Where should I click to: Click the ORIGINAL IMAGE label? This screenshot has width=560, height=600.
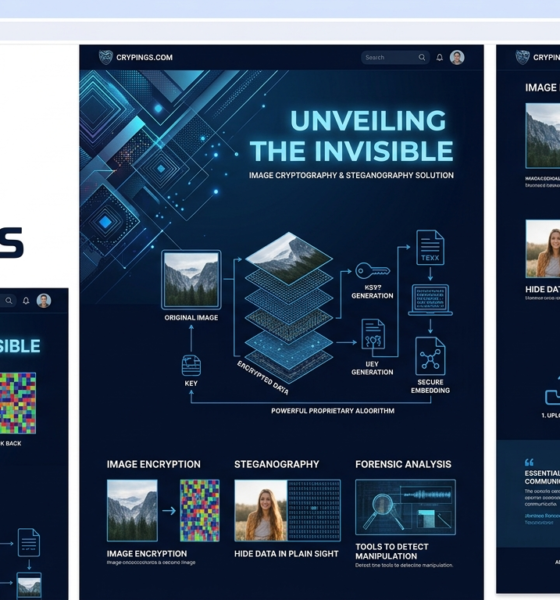click(191, 318)
